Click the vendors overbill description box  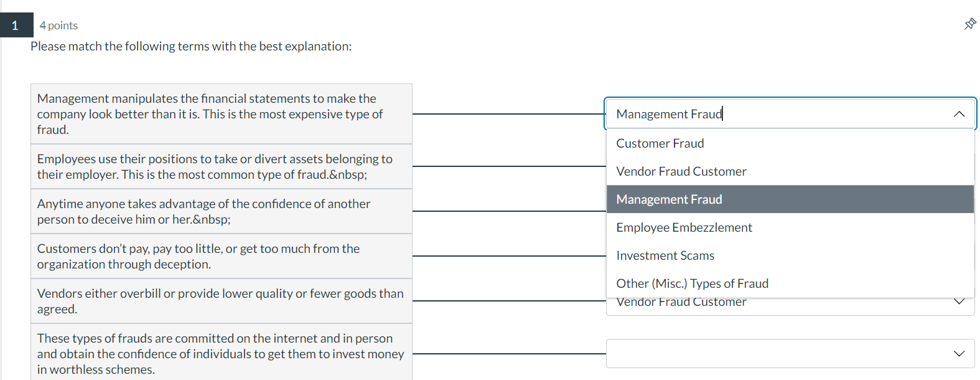[221, 301]
